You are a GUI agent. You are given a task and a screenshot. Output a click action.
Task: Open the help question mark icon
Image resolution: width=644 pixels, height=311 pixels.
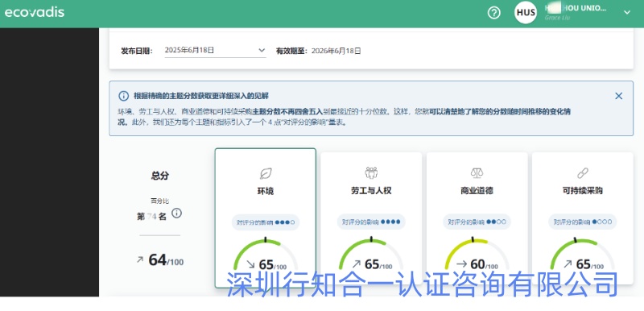[x=494, y=13]
